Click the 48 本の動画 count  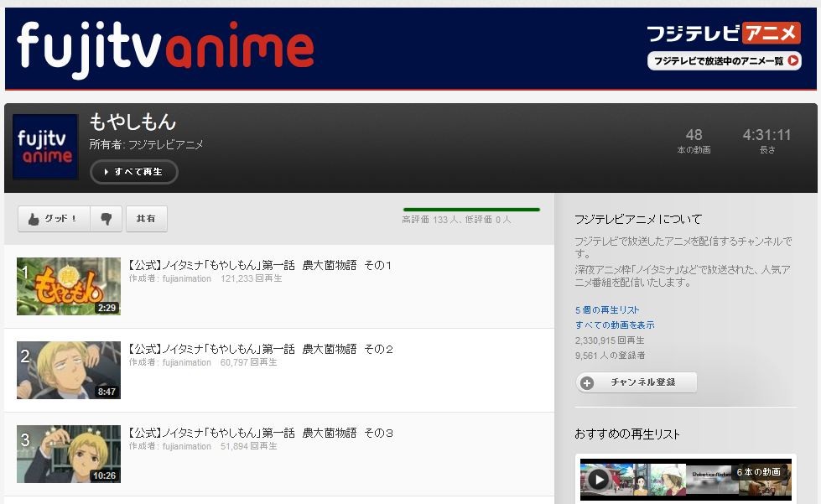(x=694, y=142)
